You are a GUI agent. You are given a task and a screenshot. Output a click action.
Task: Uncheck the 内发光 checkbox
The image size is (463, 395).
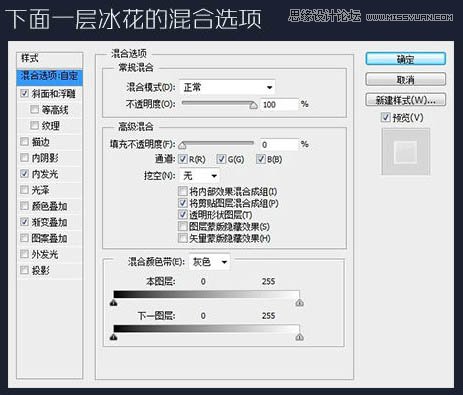click(x=24, y=174)
